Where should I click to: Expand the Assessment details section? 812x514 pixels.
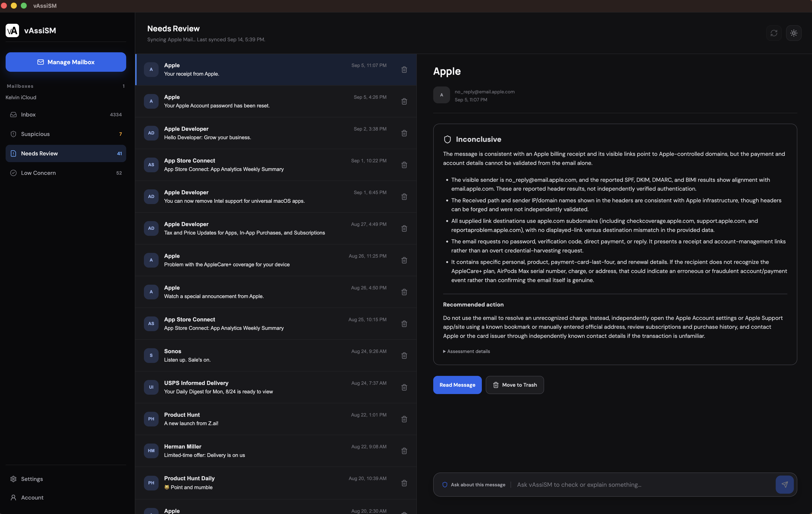pyautogui.click(x=466, y=351)
